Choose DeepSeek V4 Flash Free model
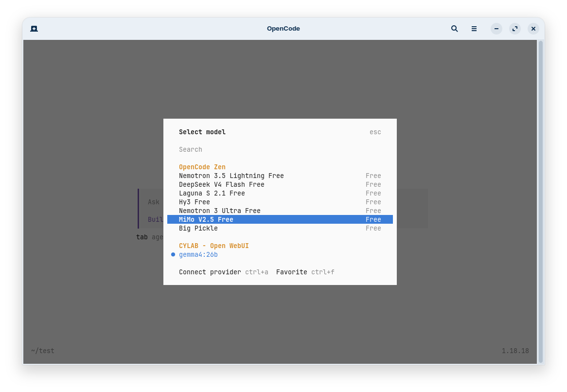This screenshot has height=392, width=567. click(x=280, y=184)
